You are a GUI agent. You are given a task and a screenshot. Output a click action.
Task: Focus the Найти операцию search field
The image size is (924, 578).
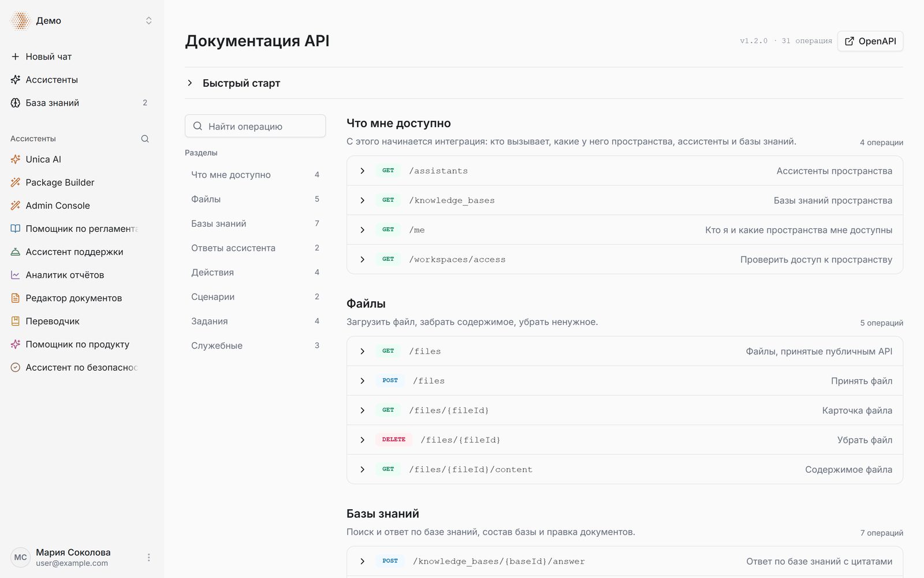255,126
